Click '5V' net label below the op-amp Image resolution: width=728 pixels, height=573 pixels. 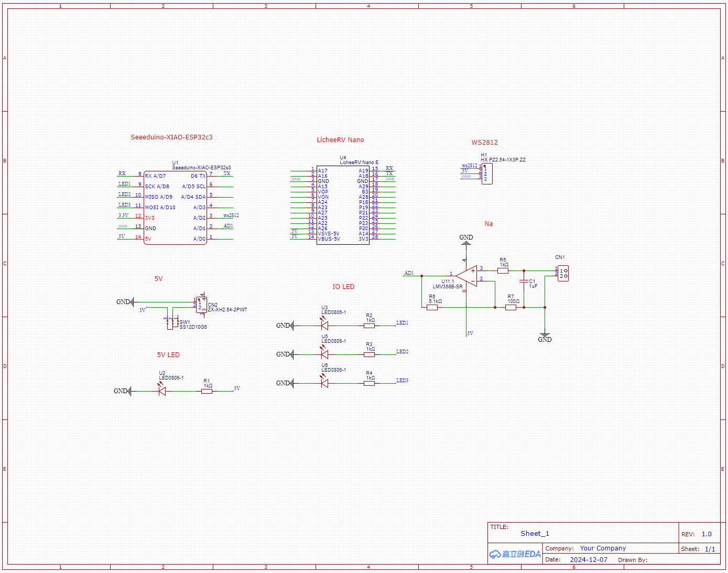470,333
